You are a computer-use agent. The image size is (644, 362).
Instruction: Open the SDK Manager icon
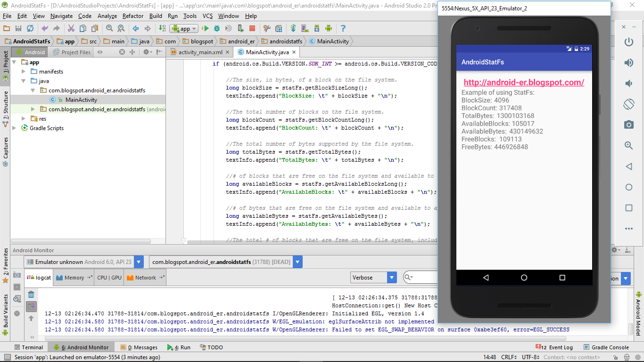[317, 28]
